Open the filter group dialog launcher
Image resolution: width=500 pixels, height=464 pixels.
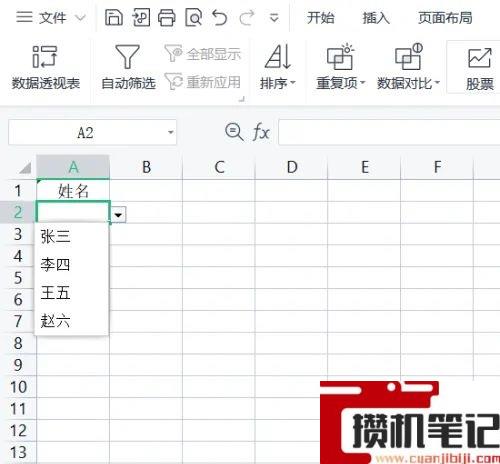[x=242, y=99]
